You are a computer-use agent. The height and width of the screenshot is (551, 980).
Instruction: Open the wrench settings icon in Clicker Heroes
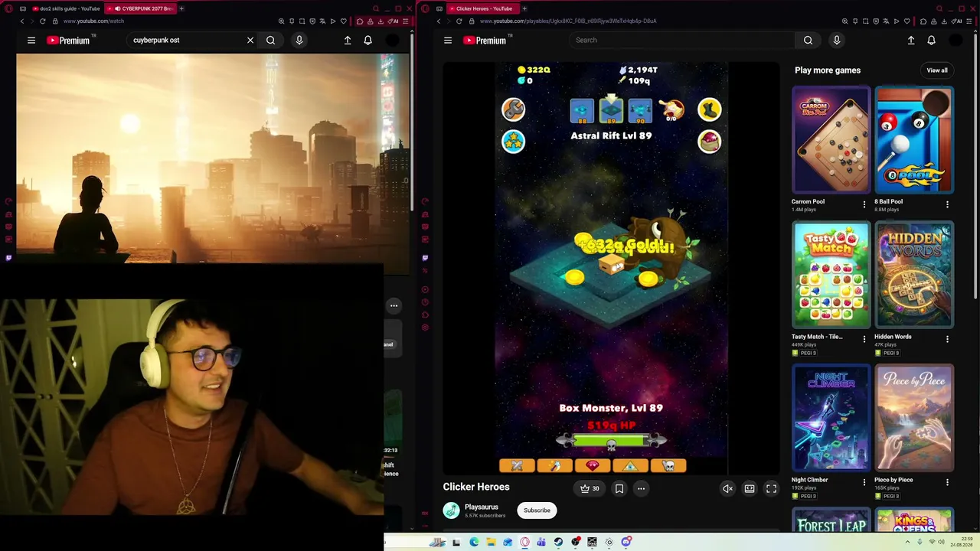click(513, 109)
